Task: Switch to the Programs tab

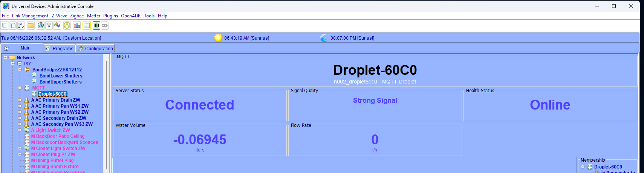Action: (x=59, y=48)
